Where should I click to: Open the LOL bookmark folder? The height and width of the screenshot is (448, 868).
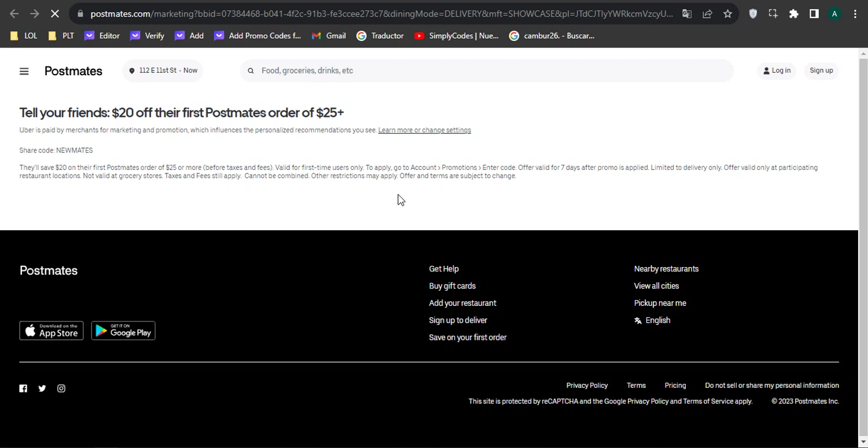(24, 36)
